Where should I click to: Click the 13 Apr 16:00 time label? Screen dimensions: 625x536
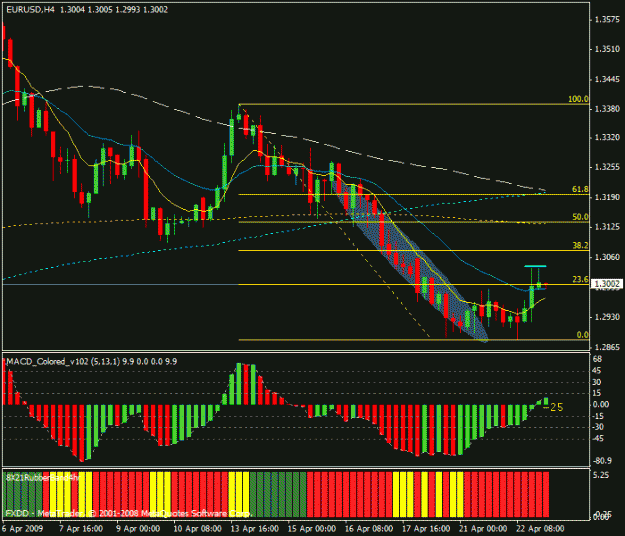tap(254, 528)
